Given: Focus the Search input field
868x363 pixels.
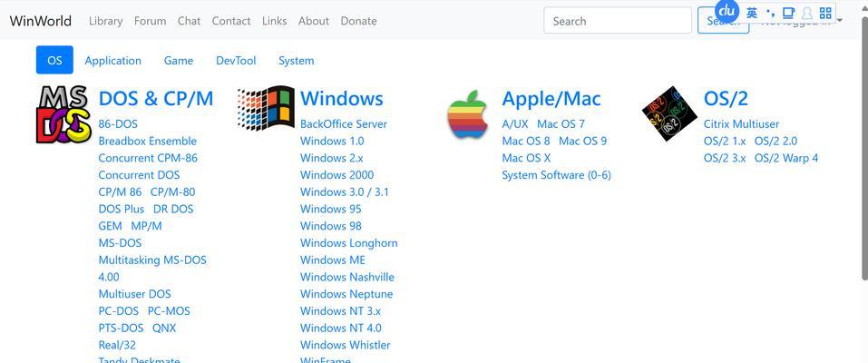Looking at the screenshot, I should click(x=618, y=21).
